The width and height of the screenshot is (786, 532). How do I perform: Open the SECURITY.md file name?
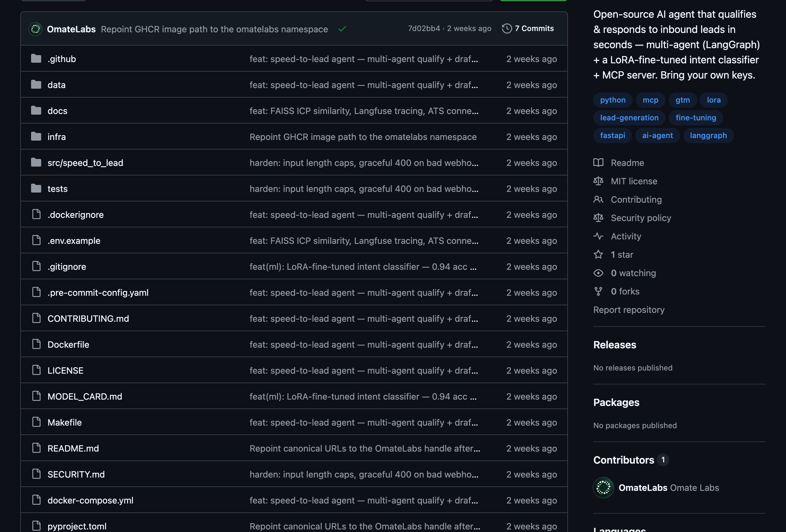click(76, 474)
